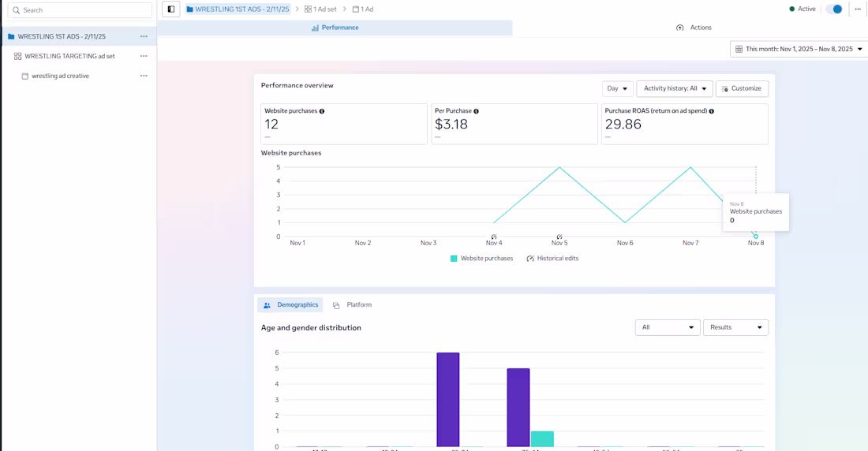
Task: Toggle Historical edits legend item
Action: coord(552,259)
